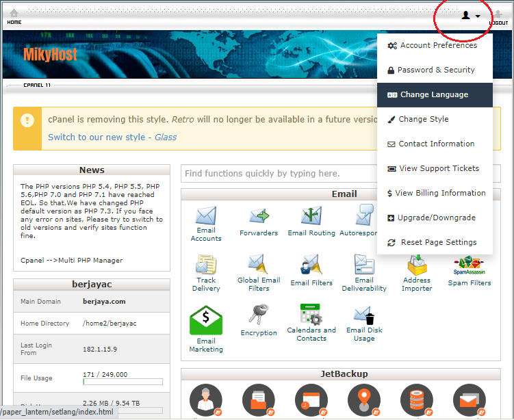The height and width of the screenshot is (420, 514).
Task: Click the MikyHost logo
Action: pyautogui.click(x=50, y=55)
